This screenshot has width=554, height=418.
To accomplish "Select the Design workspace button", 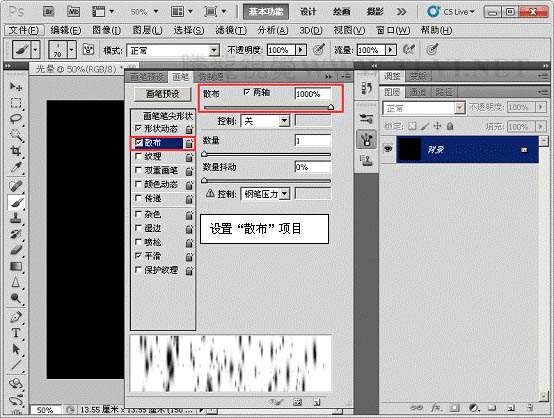I will click(307, 12).
